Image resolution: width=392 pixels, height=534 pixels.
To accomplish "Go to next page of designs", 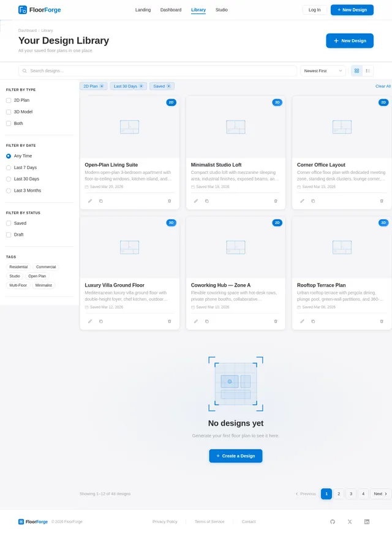I will (380, 494).
